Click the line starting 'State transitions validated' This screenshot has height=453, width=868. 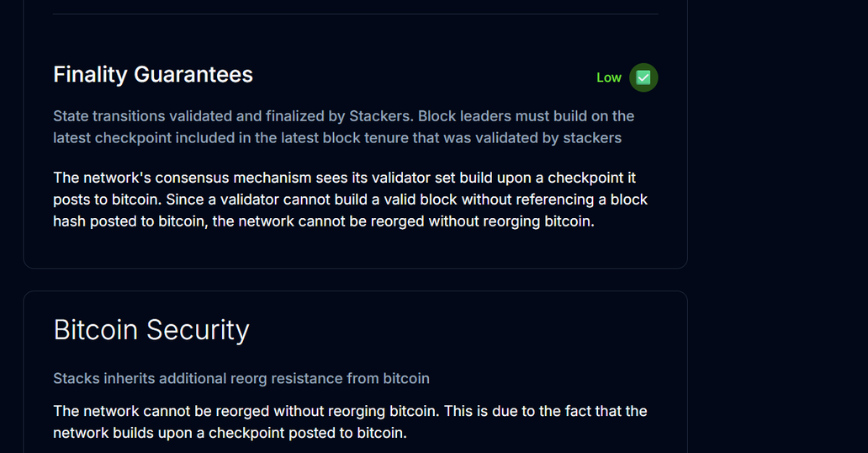(343, 116)
